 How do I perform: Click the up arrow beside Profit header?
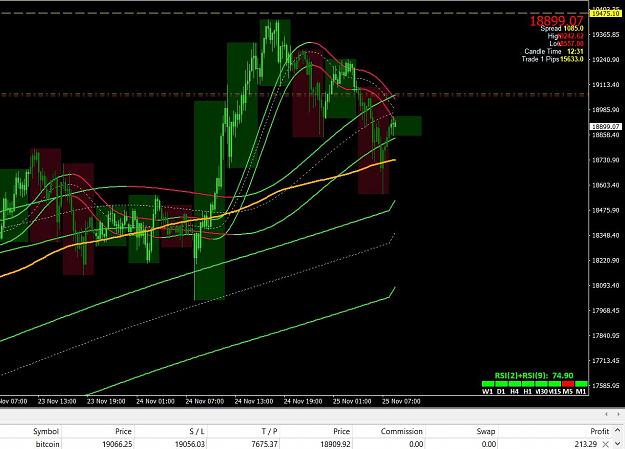click(x=617, y=430)
